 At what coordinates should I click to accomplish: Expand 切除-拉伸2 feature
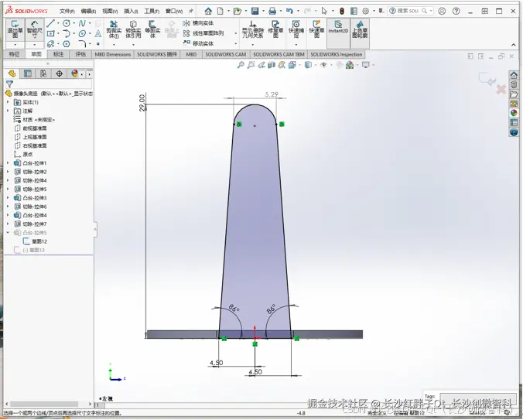[x=8, y=172]
